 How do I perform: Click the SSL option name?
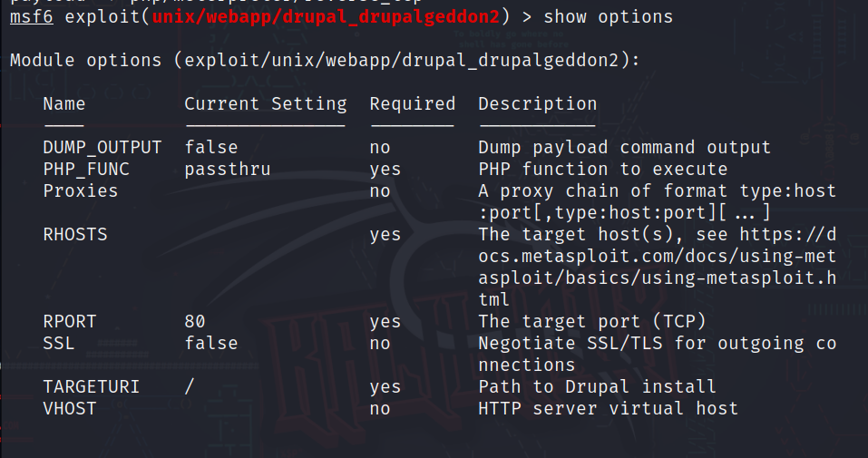(59, 344)
